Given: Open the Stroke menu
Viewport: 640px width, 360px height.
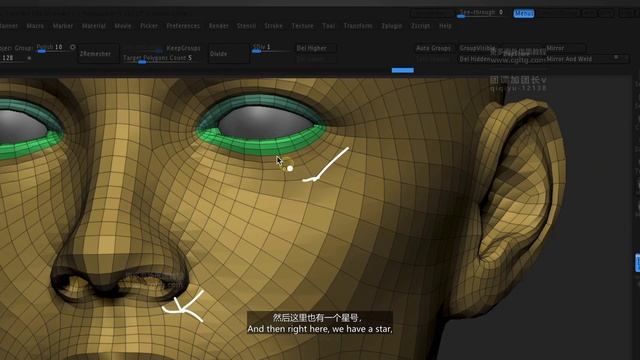Looking at the screenshot, I should pos(273,26).
